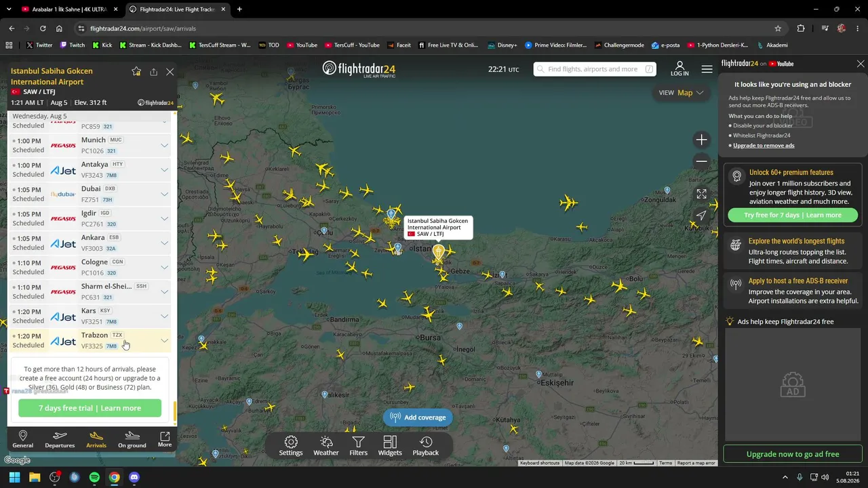Open the map Terms link

coord(666,463)
